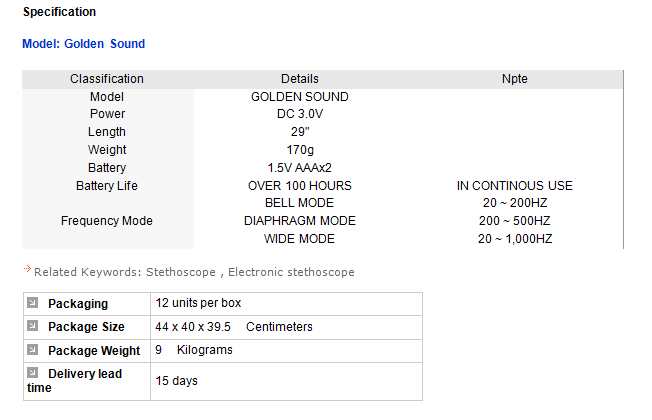This screenshot has width=652, height=420.
Task: Click the BELL MODE entry
Action: coord(299,203)
